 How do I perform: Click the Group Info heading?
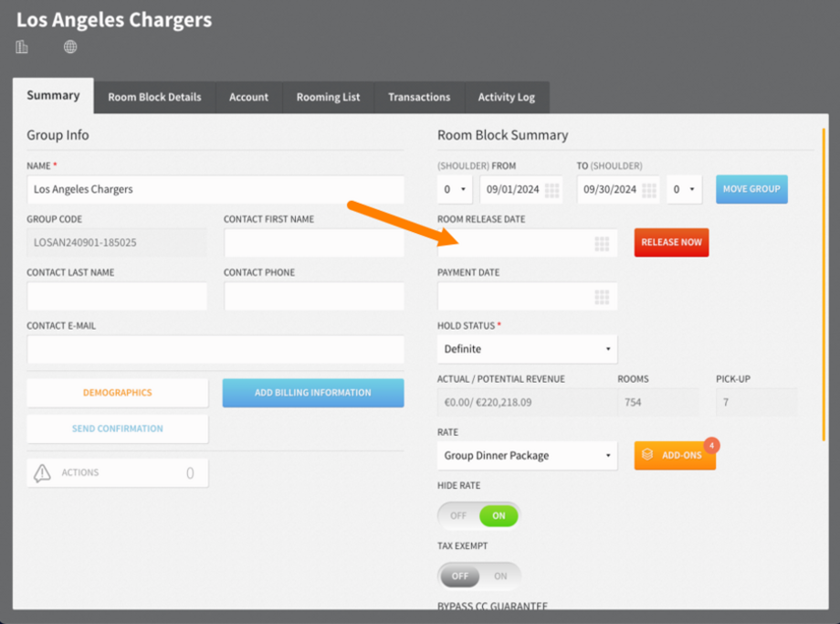tap(58, 135)
